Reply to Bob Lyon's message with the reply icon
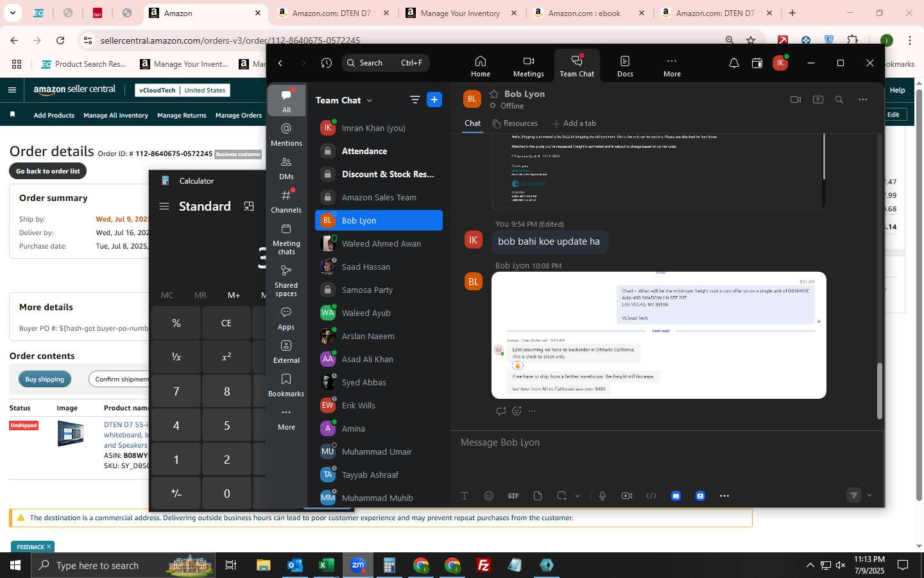924x578 pixels. pyautogui.click(x=501, y=411)
